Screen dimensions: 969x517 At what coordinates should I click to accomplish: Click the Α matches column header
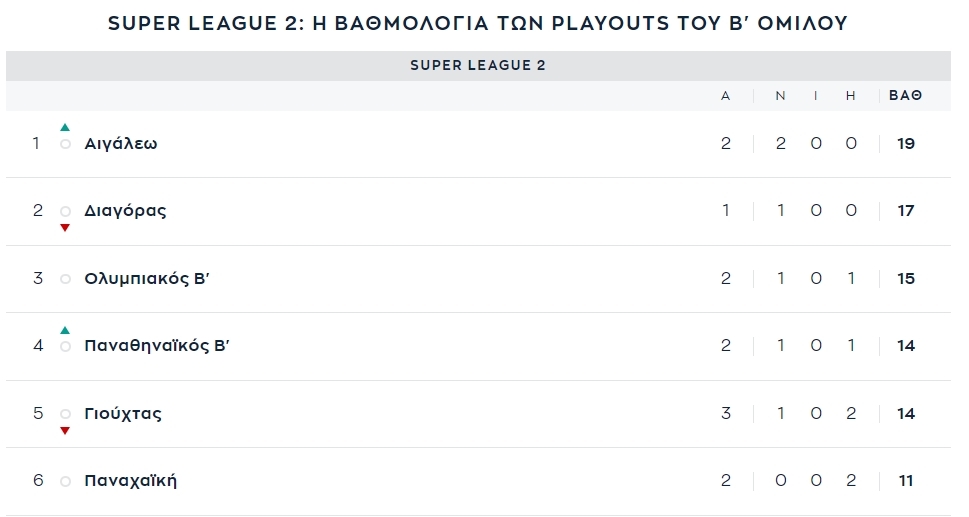click(x=726, y=96)
